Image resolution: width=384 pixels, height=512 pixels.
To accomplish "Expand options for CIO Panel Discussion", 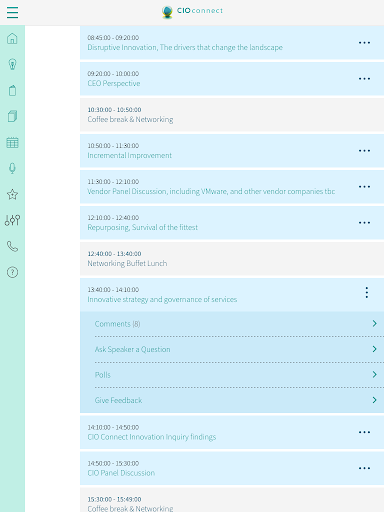I will [x=364, y=468].
